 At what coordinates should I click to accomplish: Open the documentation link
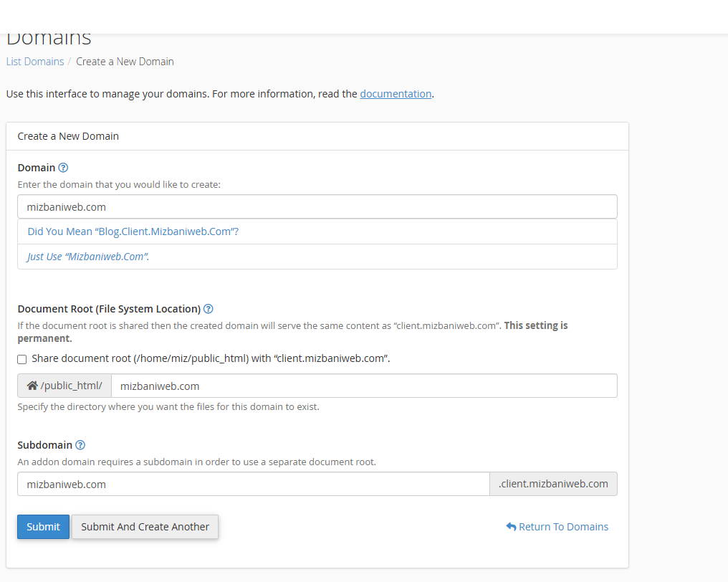point(396,94)
